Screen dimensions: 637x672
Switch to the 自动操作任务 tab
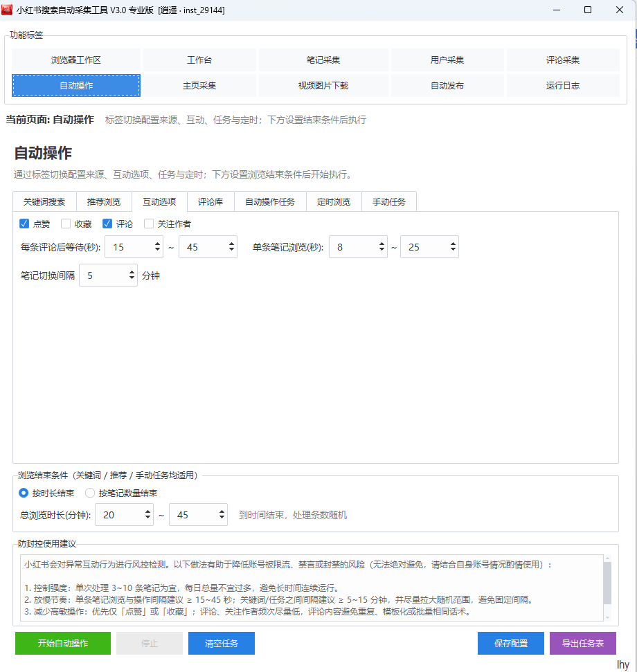pos(270,201)
